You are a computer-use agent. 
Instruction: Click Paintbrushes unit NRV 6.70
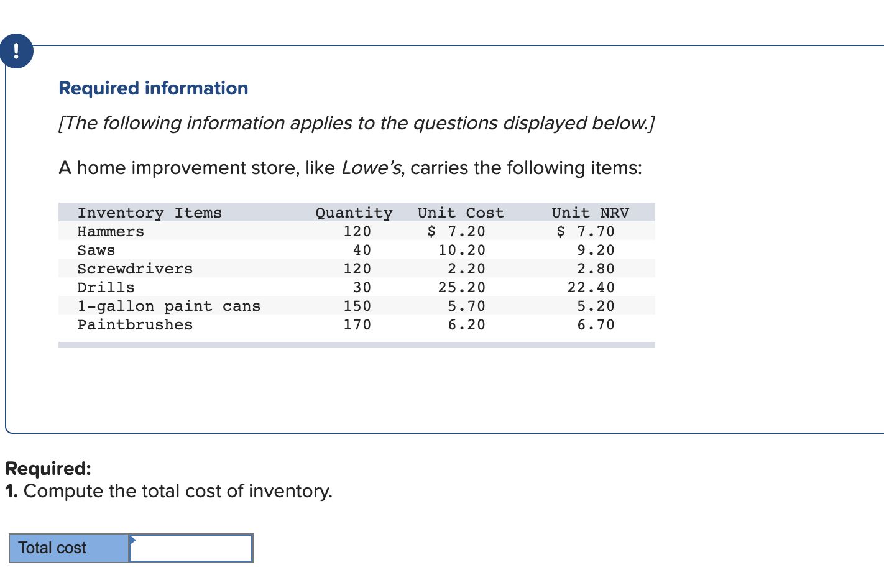[x=596, y=324]
